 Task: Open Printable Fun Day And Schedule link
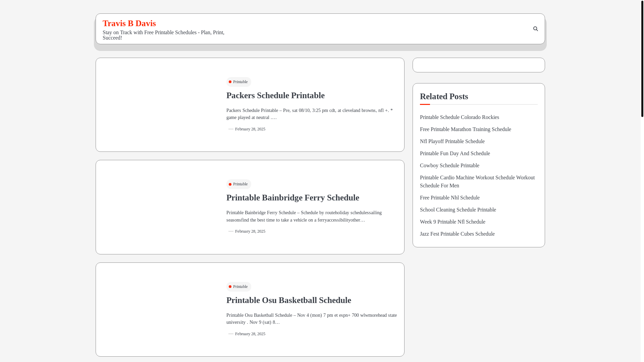click(x=455, y=154)
